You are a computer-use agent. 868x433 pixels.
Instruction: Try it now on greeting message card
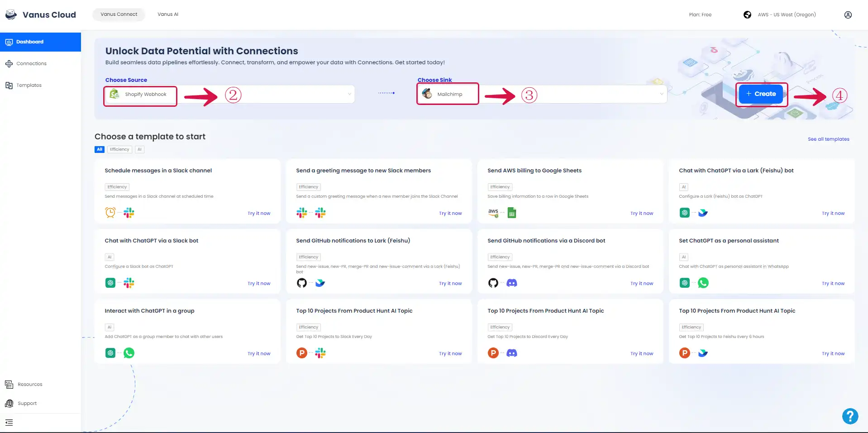click(x=450, y=213)
